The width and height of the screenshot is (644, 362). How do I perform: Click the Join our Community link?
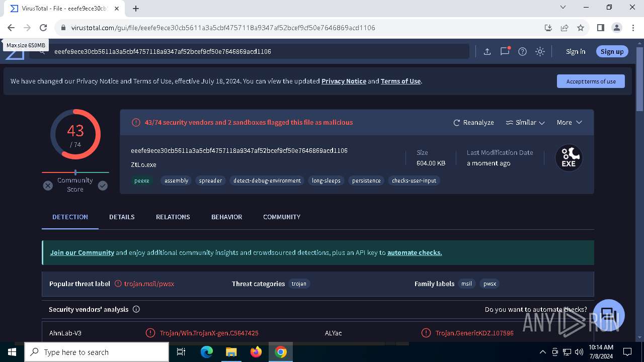82,252
